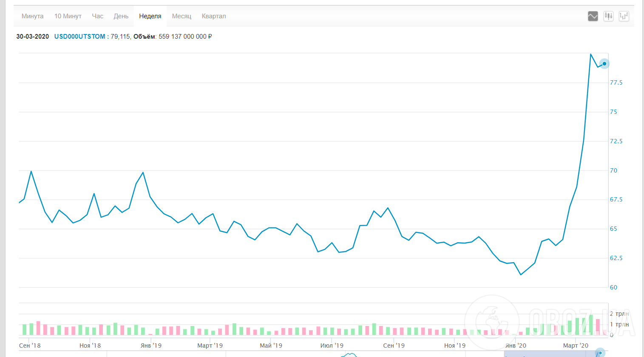The height and width of the screenshot is (357, 644).
Task: Click the 65 price axis label
Action: (613, 229)
